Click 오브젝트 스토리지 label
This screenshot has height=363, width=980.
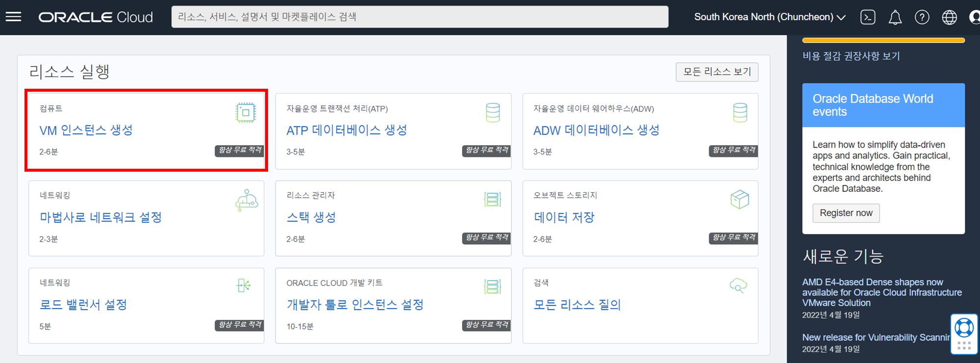565,195
